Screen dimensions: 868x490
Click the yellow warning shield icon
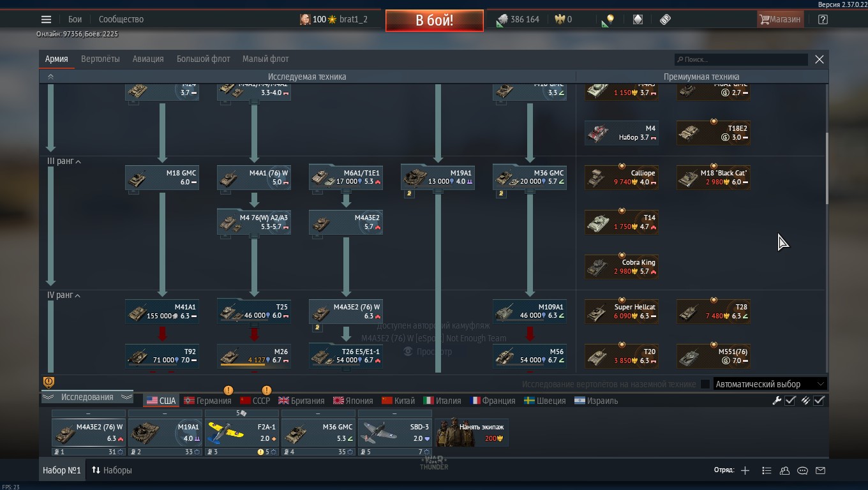[49, 382]
